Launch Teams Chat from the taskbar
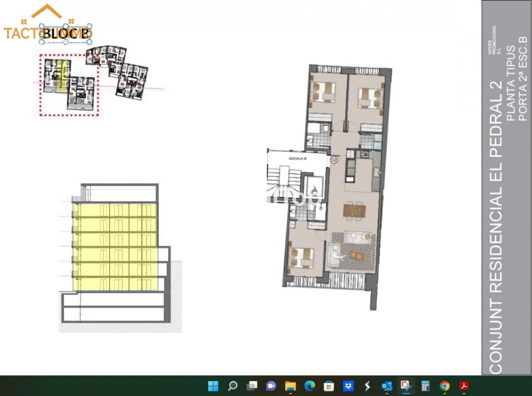The image size is (532, 396). pyautogui.click(x=271, y=386)
